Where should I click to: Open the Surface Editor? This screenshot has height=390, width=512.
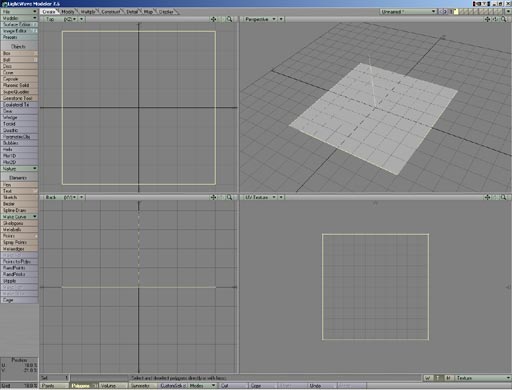click(x=19, y=24)
